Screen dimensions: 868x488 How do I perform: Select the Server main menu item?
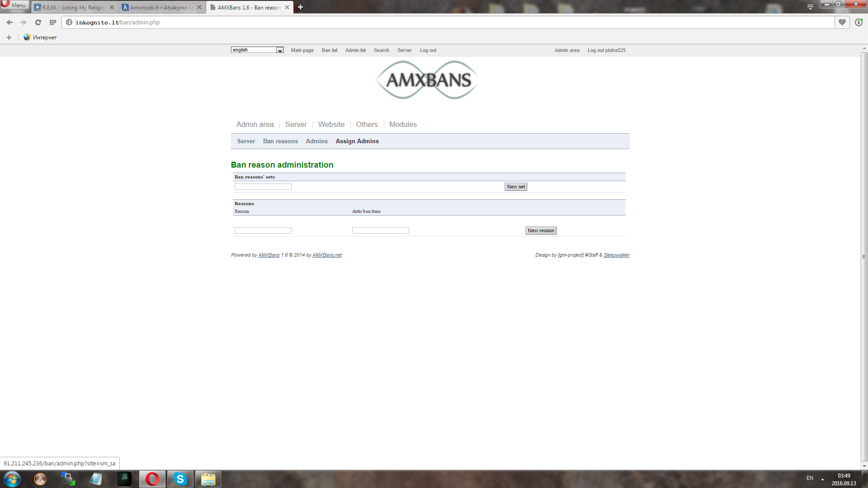coord(296,124)
